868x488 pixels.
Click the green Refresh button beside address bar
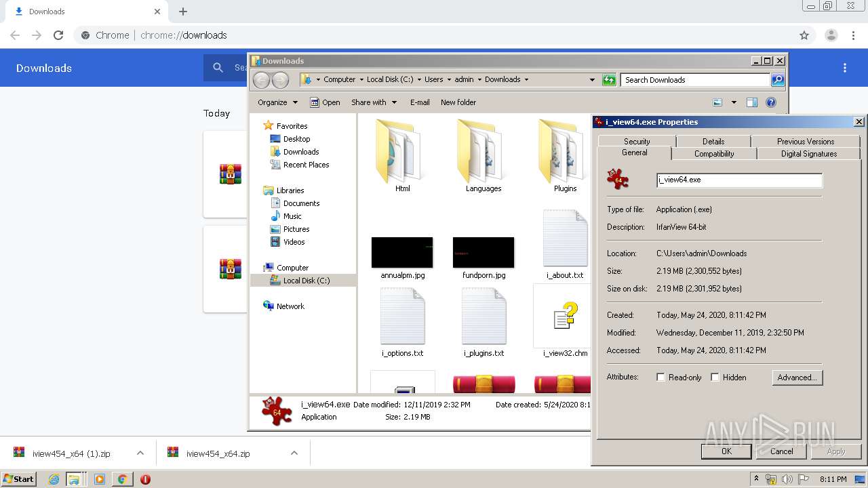tap(609, 80)
